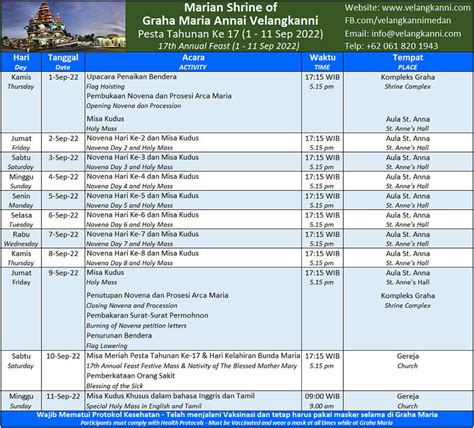Select the Hari / Day column header
This screenshot has width=474, height=428.
coord(21,62)
